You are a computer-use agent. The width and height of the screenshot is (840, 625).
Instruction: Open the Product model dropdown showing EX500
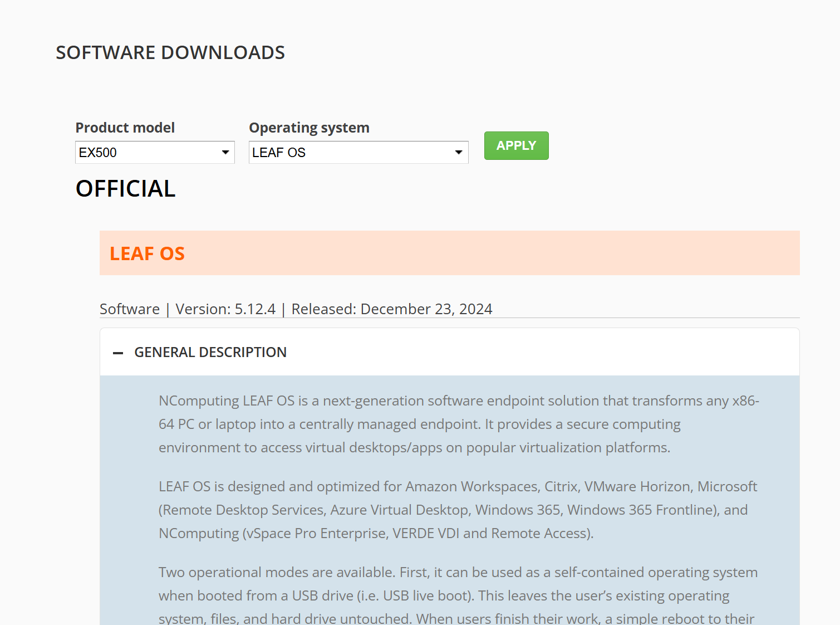tap(155, 153)
